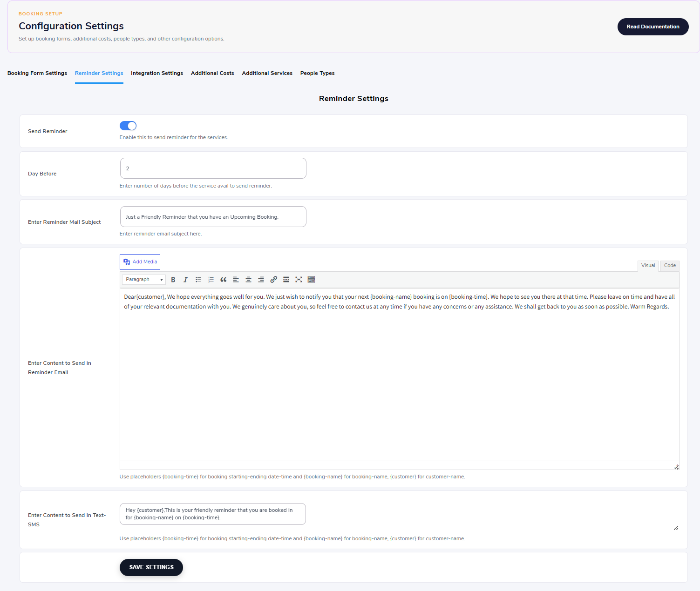Click the "Enter reminder email subject here." hint

(x=161, y=234)
